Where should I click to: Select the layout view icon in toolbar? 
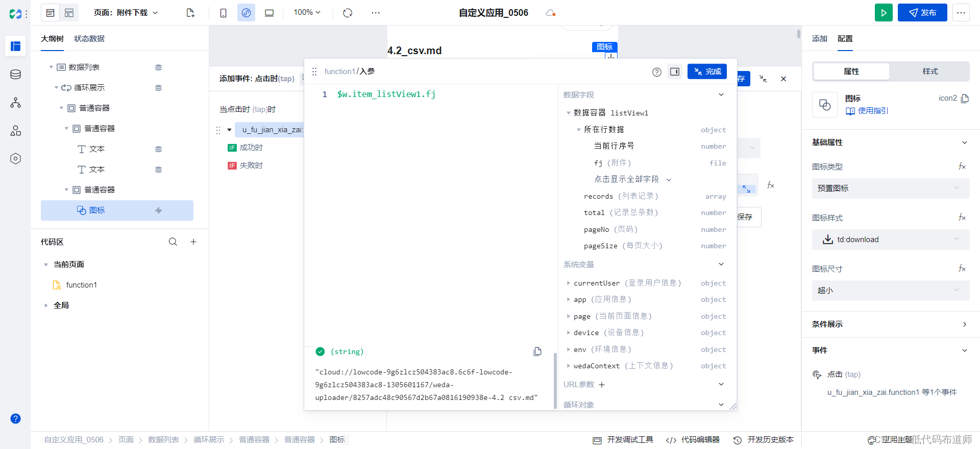(69, 13)
